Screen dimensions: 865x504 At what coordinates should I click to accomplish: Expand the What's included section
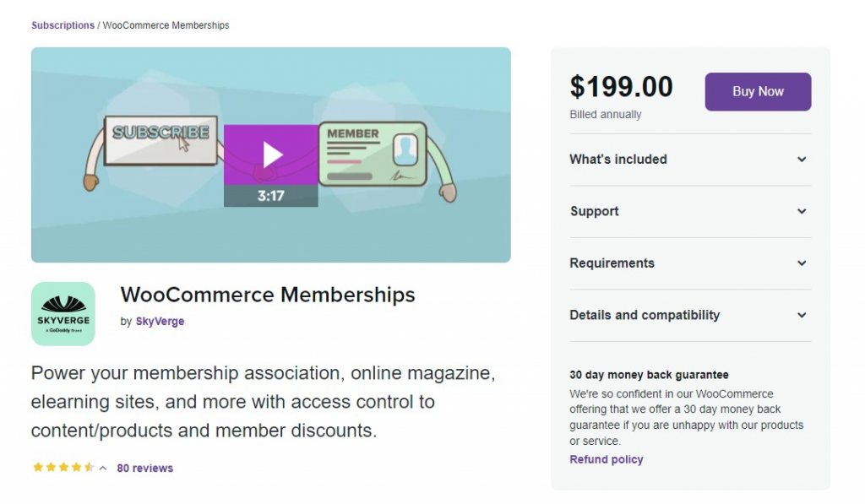pos(618,160)
